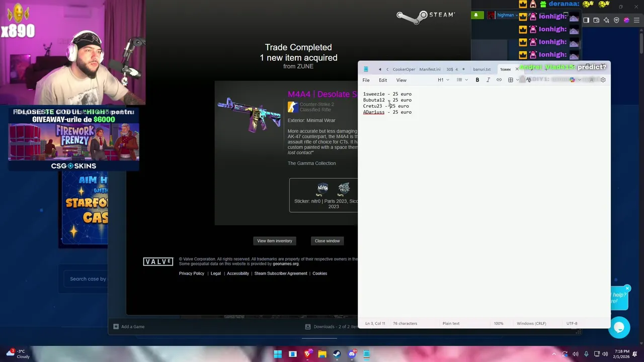Click the 'Ln 3, Col 11' status bar entry

(x=375, y=323)
